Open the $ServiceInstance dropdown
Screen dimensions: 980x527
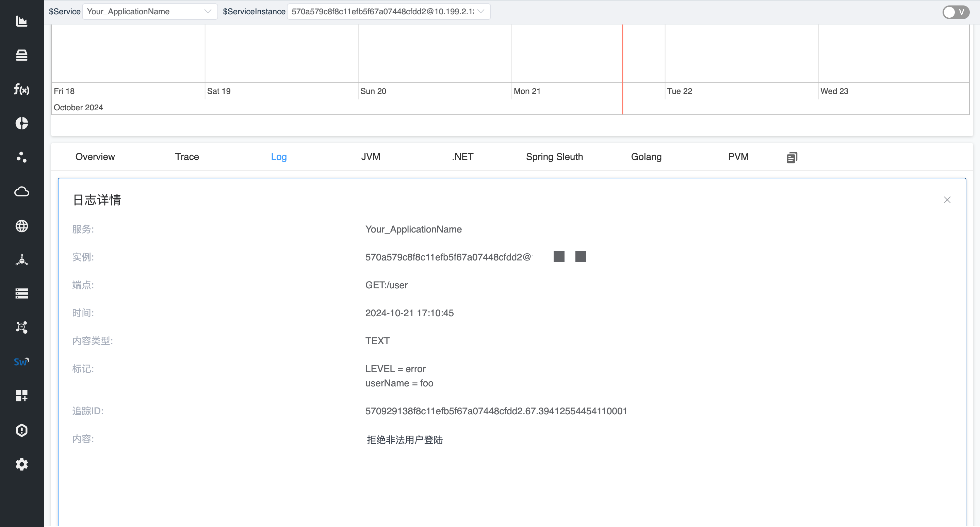[388, 12]
